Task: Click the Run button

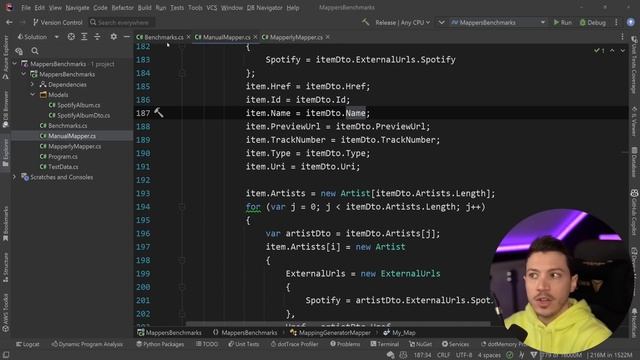Action: click(562, 22)
